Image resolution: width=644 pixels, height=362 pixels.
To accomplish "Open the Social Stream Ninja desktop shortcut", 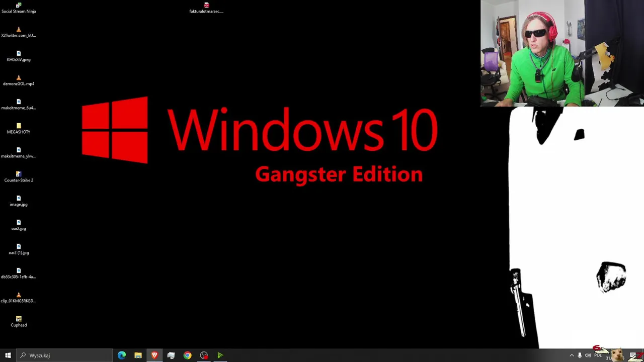I will click(x=19, y=8).
